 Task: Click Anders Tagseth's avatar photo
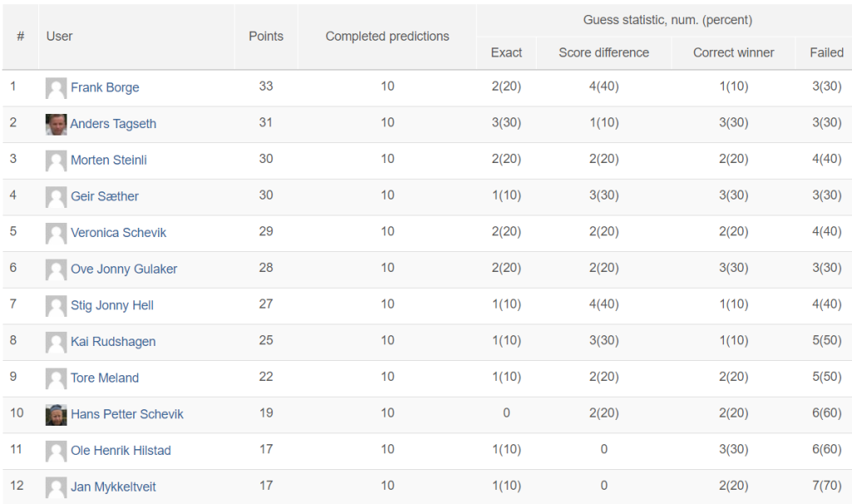pyautogui.click(x=56, y=125)
